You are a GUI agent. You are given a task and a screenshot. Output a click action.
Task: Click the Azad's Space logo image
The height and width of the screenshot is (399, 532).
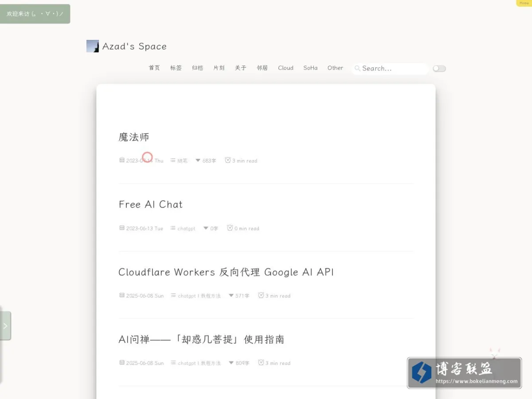(93, 46)
